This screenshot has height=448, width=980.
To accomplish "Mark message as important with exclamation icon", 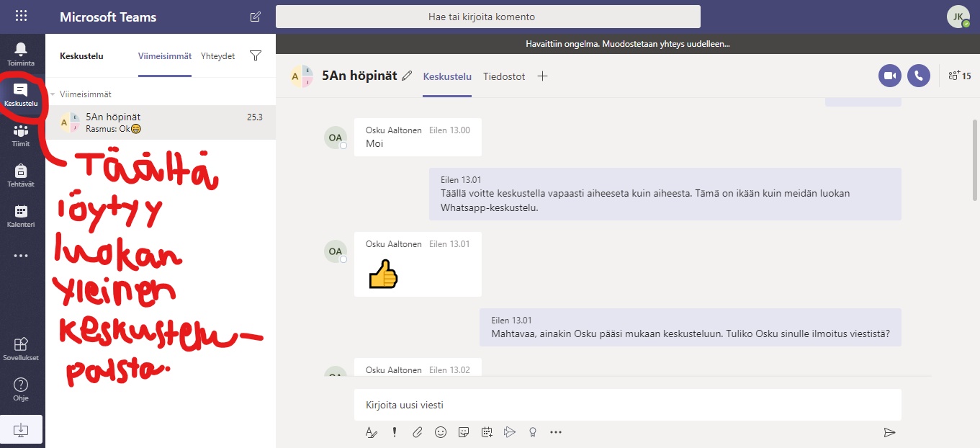I will coord(395,432).
